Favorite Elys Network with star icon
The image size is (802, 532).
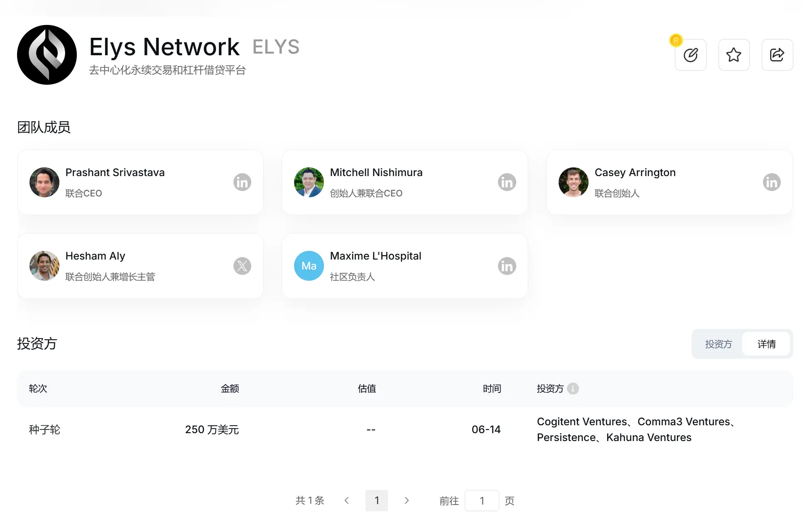click(733, 55)
